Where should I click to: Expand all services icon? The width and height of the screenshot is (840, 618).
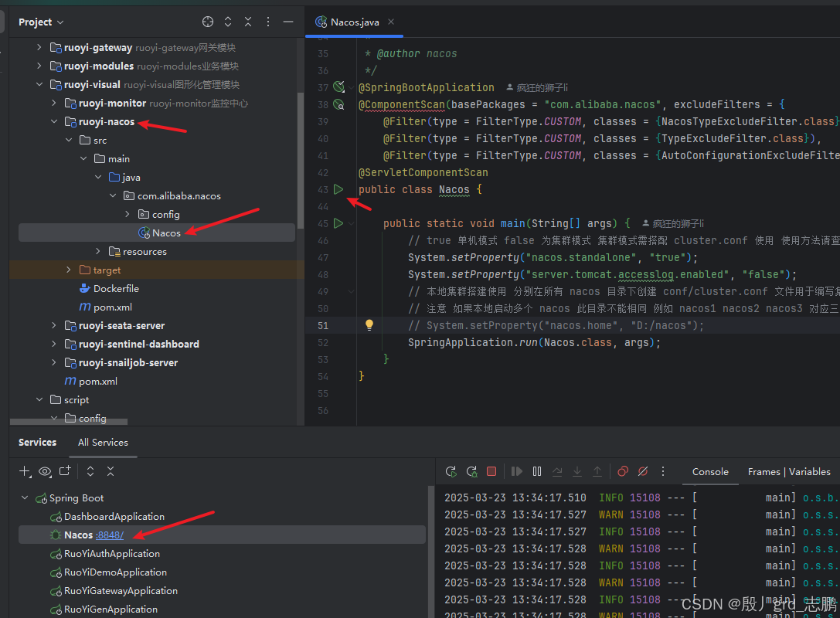[x=90, y=471]
